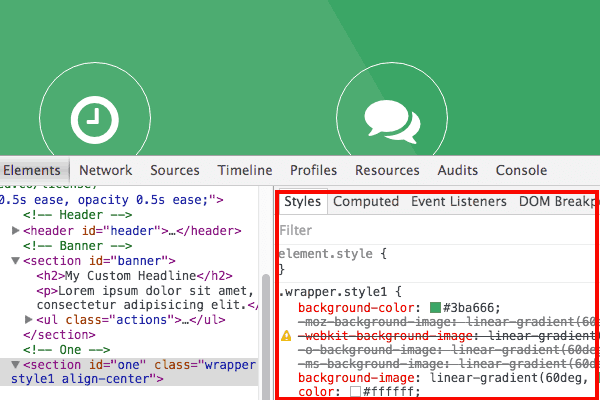The image size is (600, 400).
Task: Click the #ffffff value text
Action: [389, 392]
